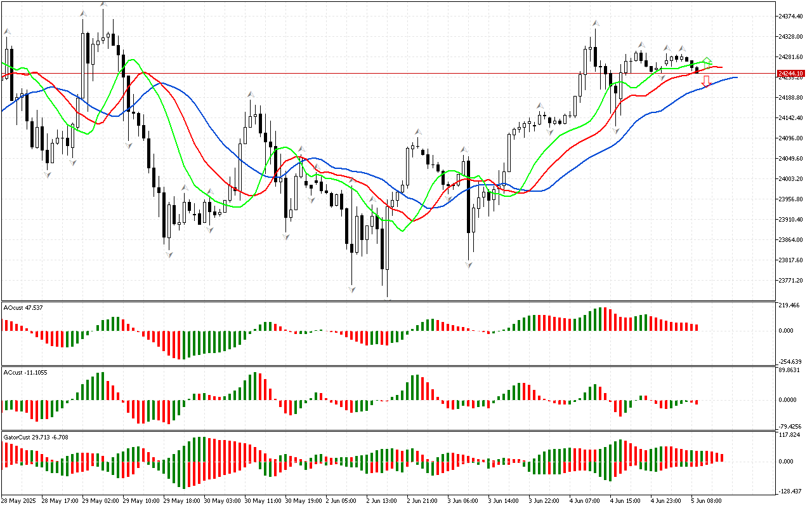Click the green up arrow signal
Image resolution: width=812 pixels, height=508 pixels.
(708, 60)
